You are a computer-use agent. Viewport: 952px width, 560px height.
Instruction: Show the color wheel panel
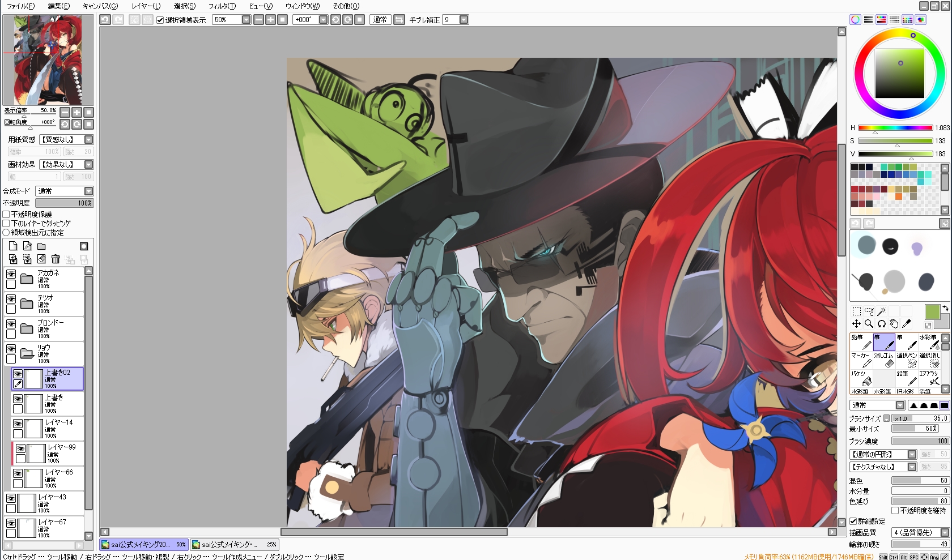pyautogui.click(x=855, y=19)
